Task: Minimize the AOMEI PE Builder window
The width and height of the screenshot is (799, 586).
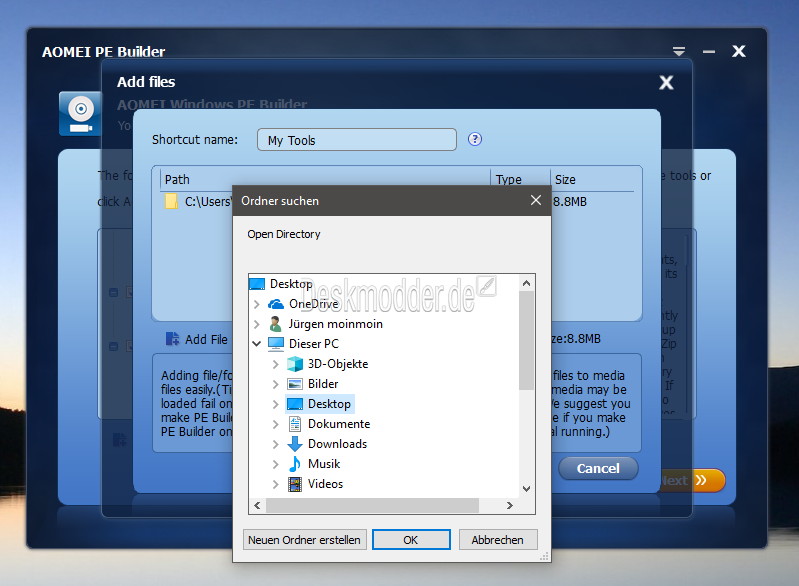Action: click(x=708, y=51)
